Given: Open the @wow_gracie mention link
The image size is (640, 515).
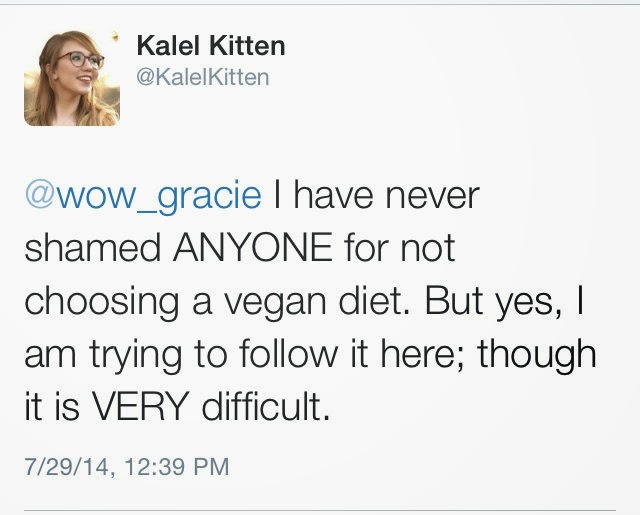Looking at the screenshot, I should click(x=142, y=195).
